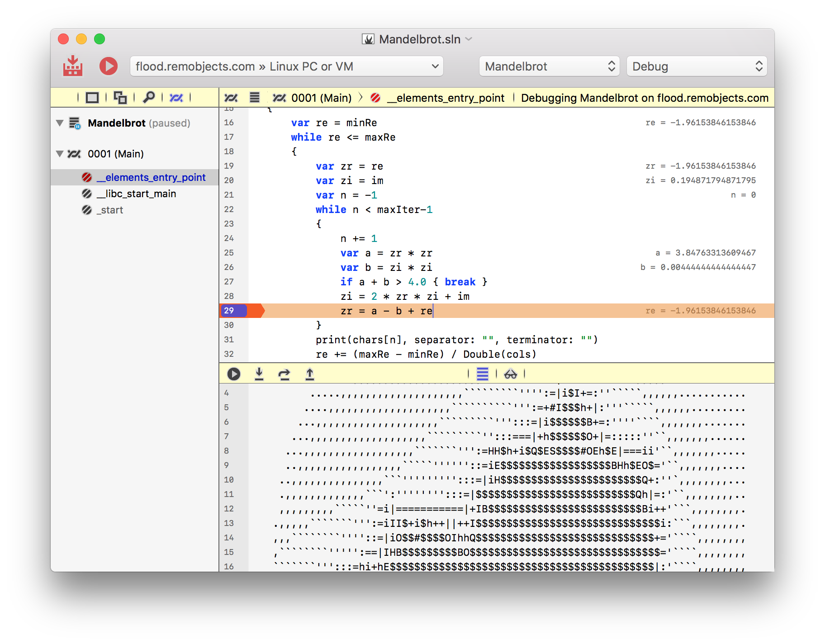Click the build/deploy icon in toolbar
Screen dimensions: 825x644
(72, 66)
